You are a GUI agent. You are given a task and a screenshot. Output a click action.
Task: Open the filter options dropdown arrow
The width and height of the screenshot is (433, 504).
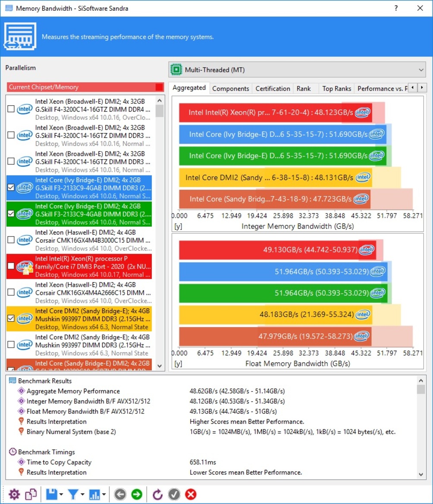pyautogui.click(x=83, y=495)
